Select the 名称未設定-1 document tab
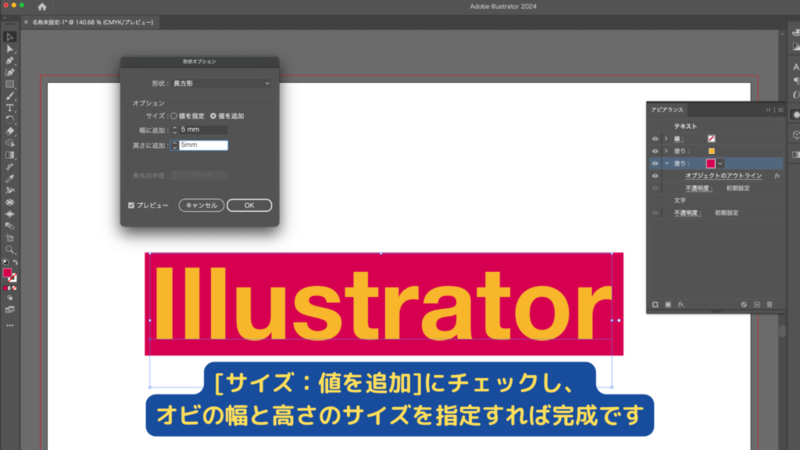The width and height of the screenshot is (800, 450). 93,22
